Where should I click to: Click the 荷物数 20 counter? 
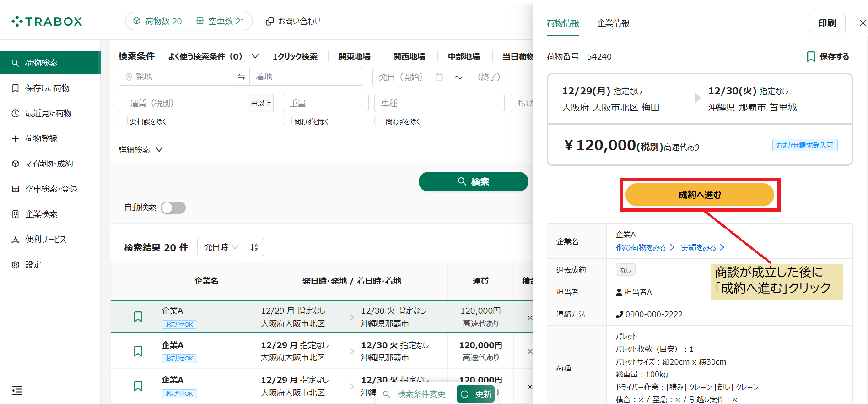[x=157, y=21]
